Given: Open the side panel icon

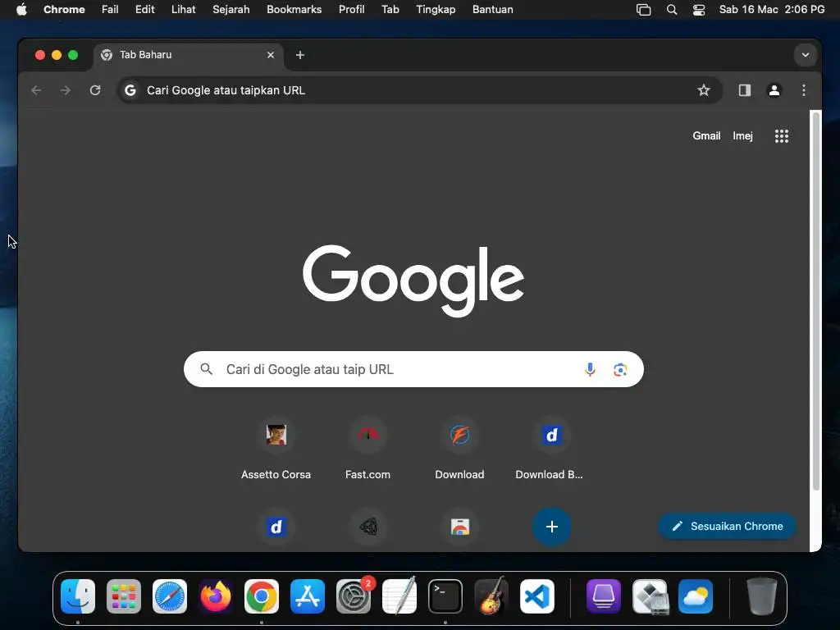Looking at the screenshot, I should pos(745,90).
